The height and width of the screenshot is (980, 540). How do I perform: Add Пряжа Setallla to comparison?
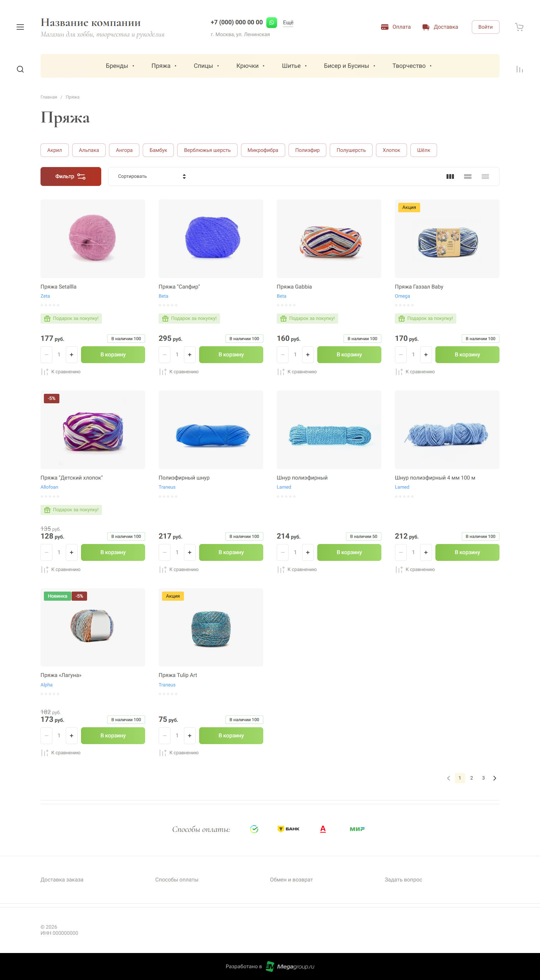(61, 372)
